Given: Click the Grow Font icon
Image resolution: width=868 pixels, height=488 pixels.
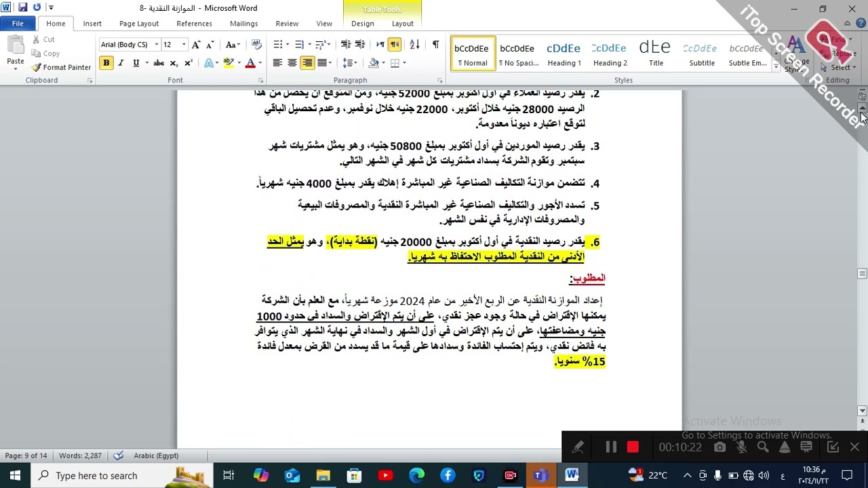Looking at the screenshot, I should coord(196,45).
